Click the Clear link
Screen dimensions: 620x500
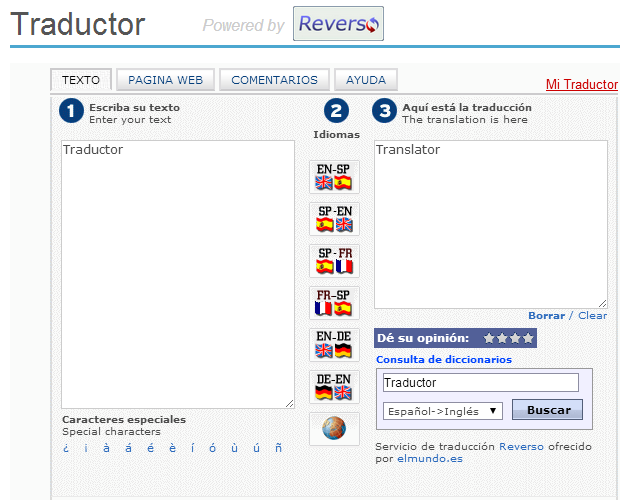pos(592,315)
